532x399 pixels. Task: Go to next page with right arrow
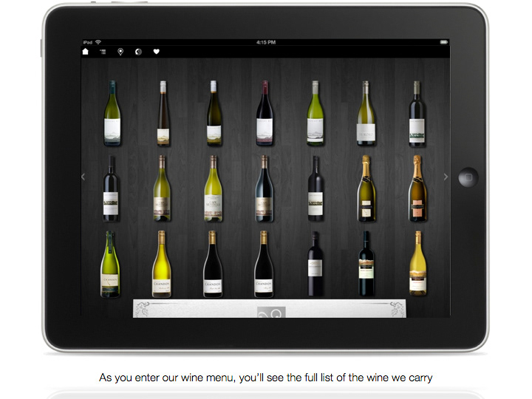[446, 177]
